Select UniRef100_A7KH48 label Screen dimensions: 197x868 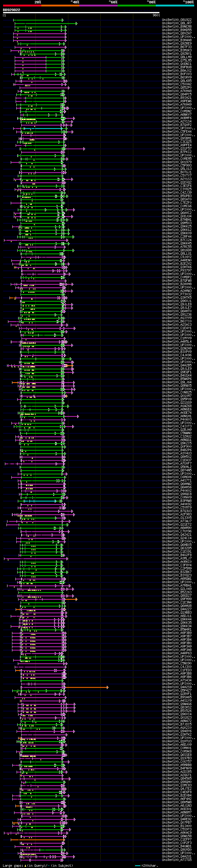177,91
